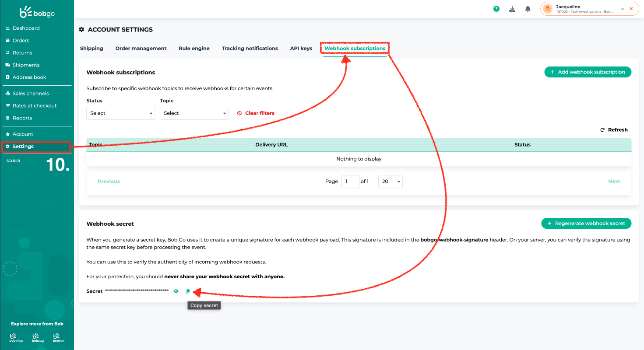Reveal the webhook secret with the eye icon
The image size is (644, 350).
176,291
